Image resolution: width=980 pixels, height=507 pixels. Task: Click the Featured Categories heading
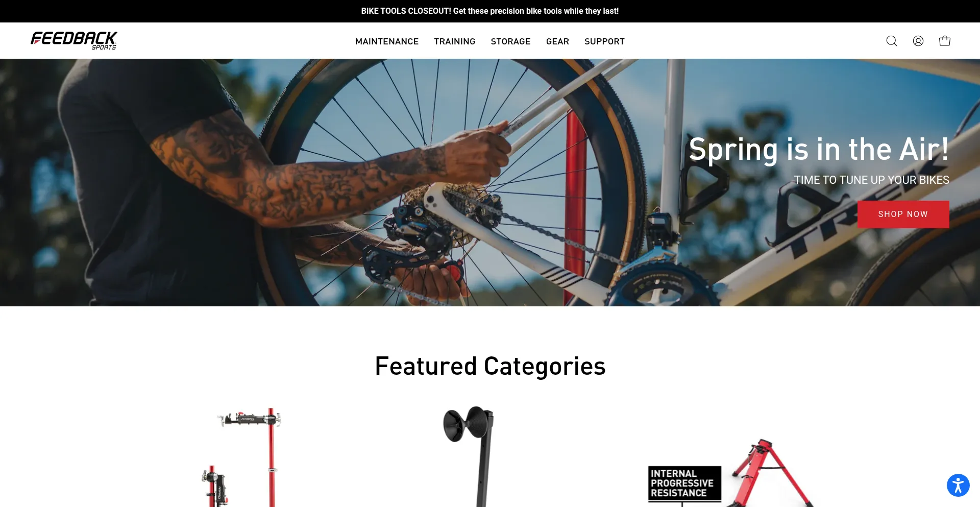click(490, 366)
